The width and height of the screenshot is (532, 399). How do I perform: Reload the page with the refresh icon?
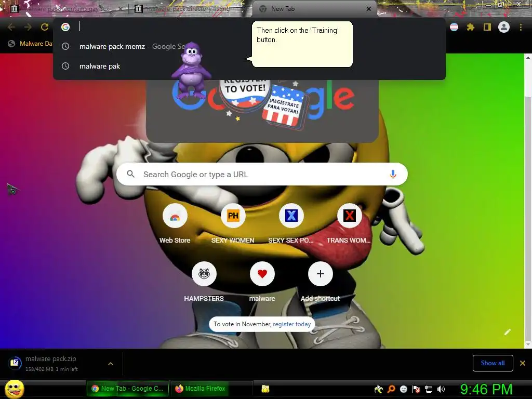click(x=45, y=27)
